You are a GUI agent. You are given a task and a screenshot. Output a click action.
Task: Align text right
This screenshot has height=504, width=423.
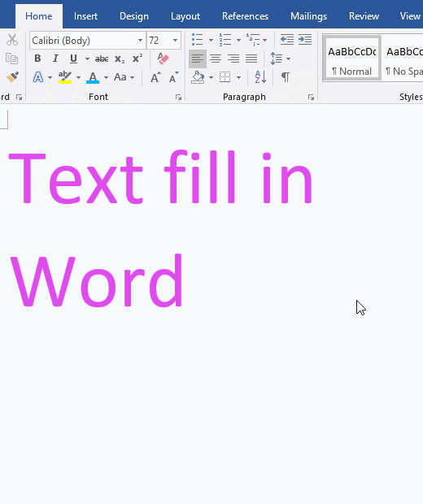[233, 59]
